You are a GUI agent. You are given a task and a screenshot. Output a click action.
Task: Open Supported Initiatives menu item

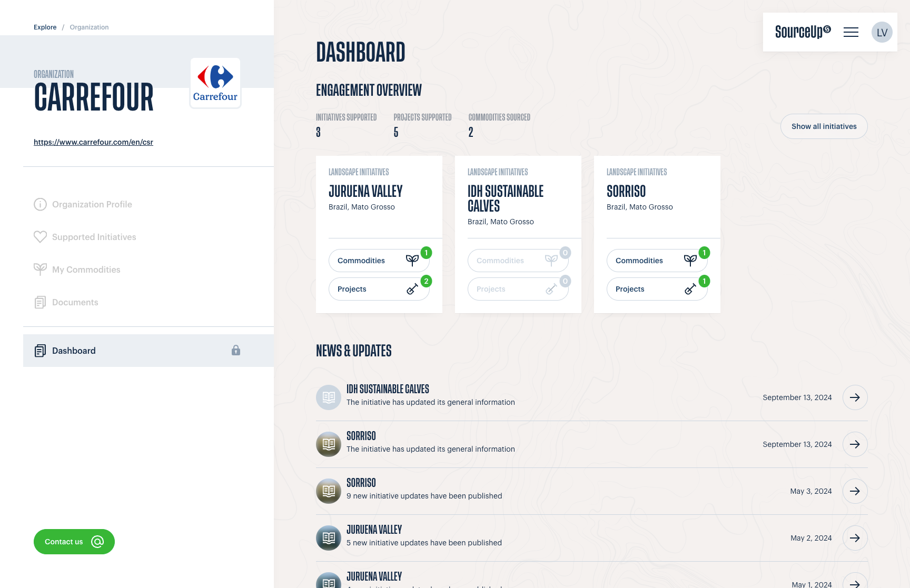(x=149, y=237)
